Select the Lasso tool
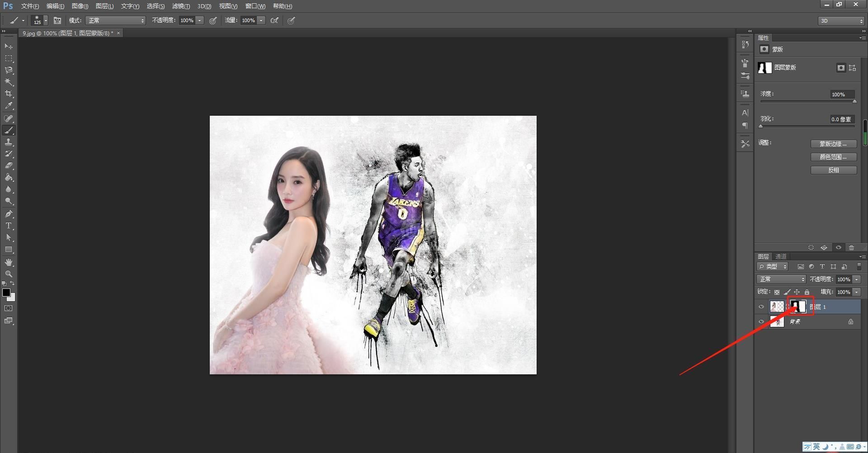 (x=9, y=70)
